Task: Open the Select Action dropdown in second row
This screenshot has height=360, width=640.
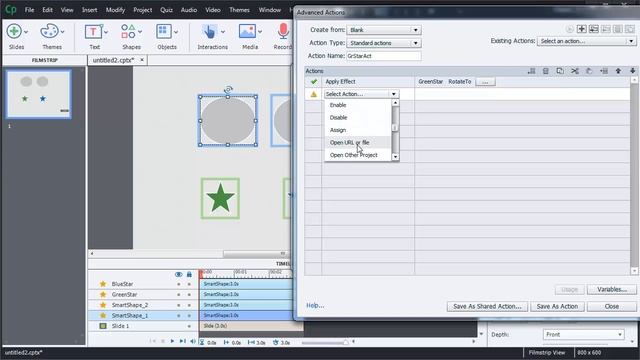Action: click(361, 94)
